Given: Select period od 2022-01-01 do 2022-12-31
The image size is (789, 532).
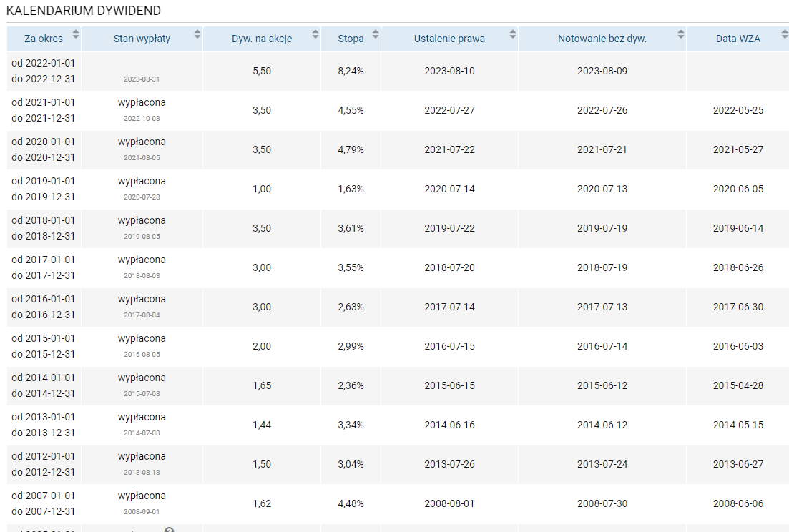Looking at the screenshot, I should pyautogui.click(x=43, y=71).
